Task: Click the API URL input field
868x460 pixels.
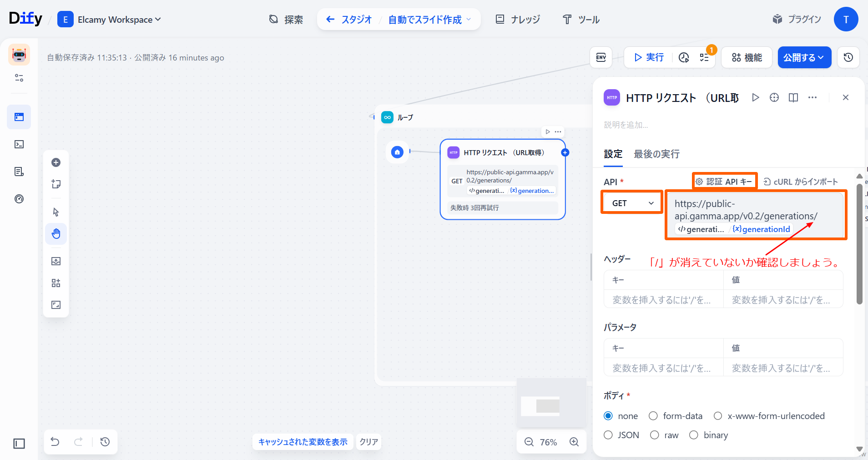Action: (755, 210)
